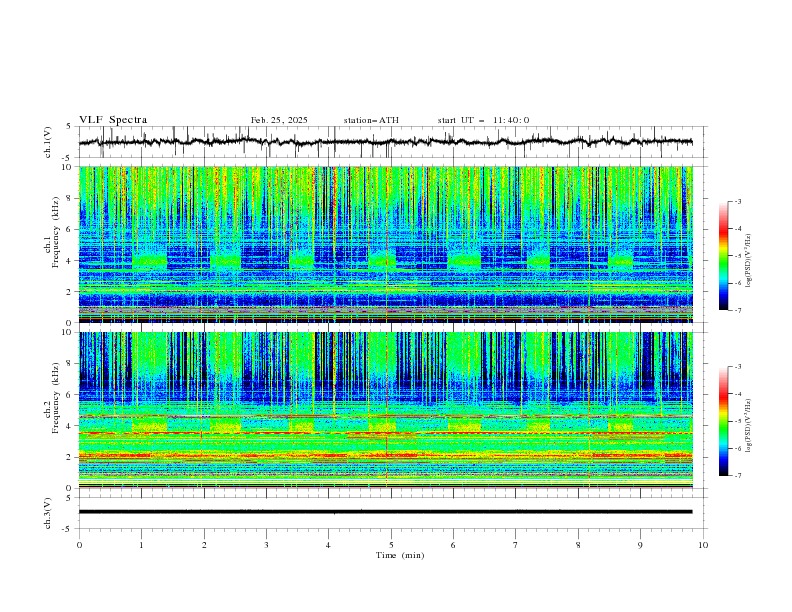
Task: Click time axis tick label "3"
Action: pos(266,545)
